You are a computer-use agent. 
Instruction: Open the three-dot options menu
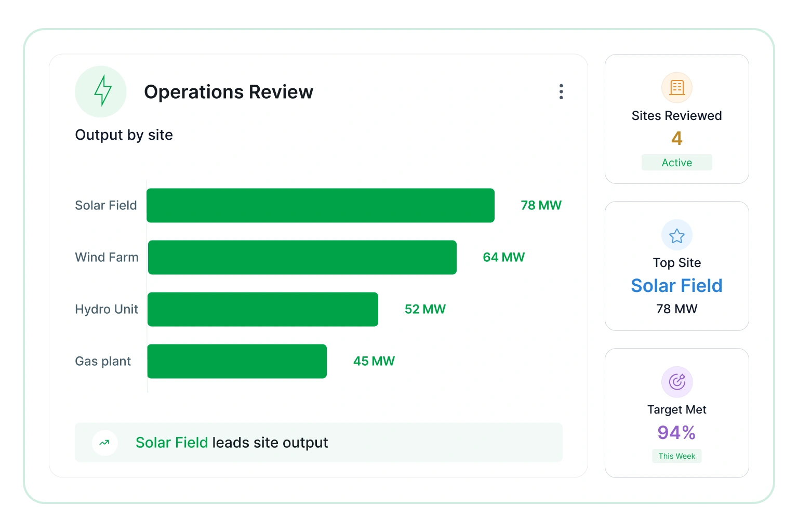coord(561,91)
